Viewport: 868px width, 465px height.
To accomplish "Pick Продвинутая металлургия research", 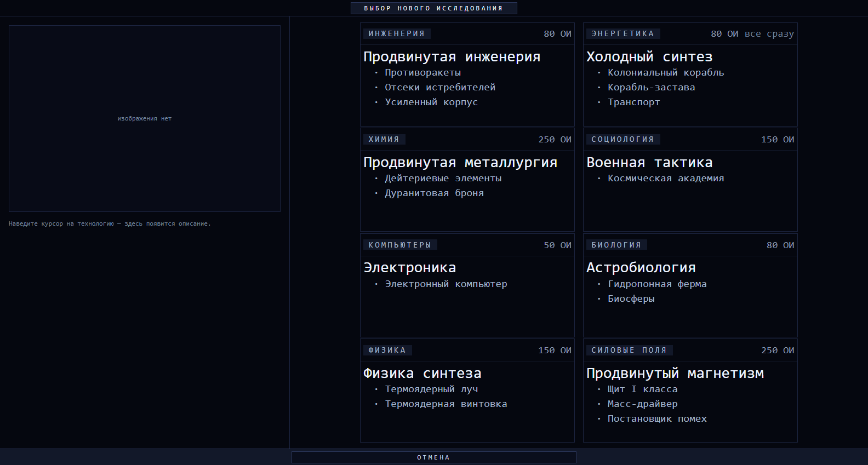I will (x=467, y=180).
